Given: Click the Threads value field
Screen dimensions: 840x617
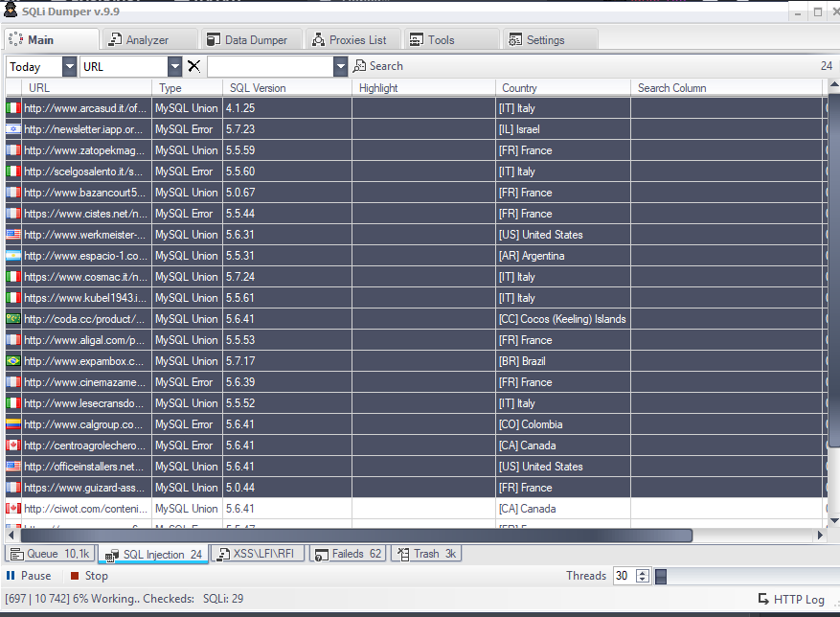Looking at the screenshot, I should coord(624,576).
